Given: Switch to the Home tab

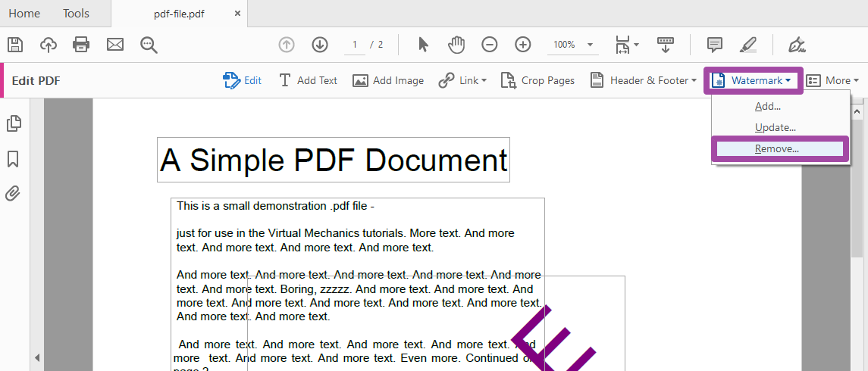Looking at the screenshot, I should coord(24,14).
